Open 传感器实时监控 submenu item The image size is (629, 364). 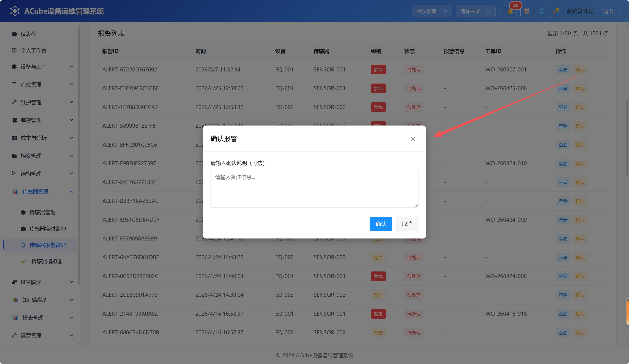[x=40, y=229]
